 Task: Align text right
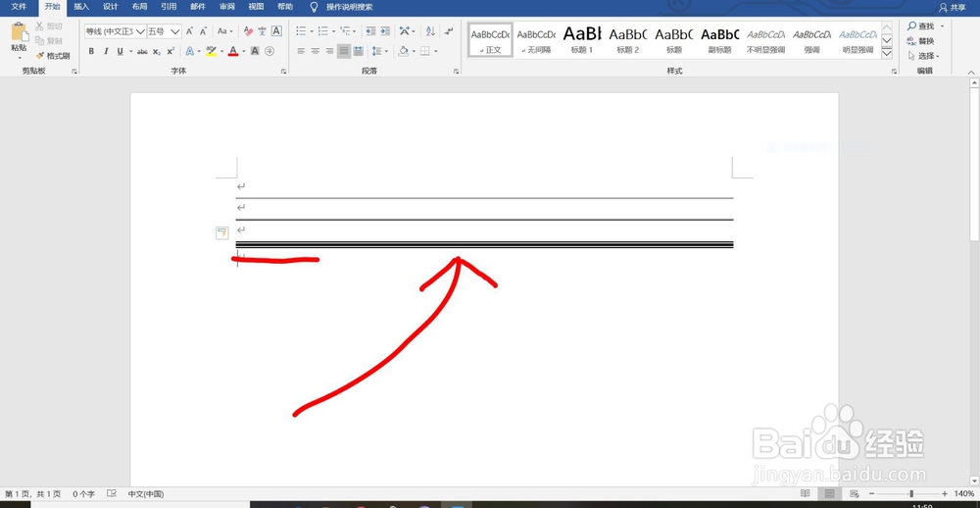pos(329,51)
